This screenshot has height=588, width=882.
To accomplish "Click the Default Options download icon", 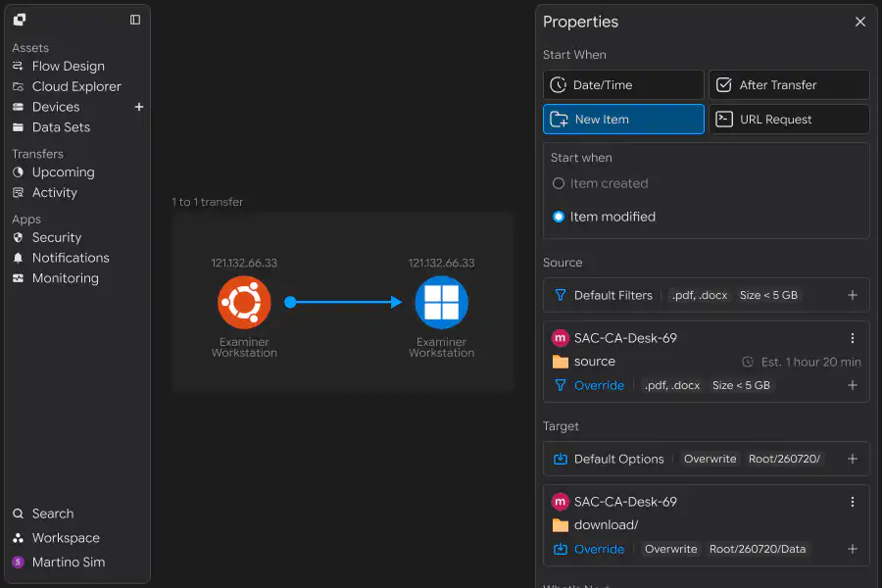I will [561, 460].
